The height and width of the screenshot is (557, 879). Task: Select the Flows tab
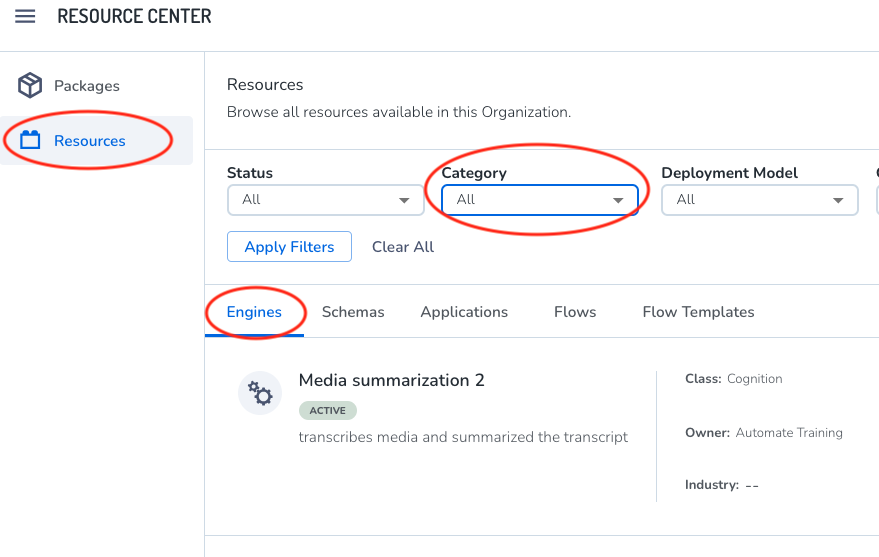[575, 312]
